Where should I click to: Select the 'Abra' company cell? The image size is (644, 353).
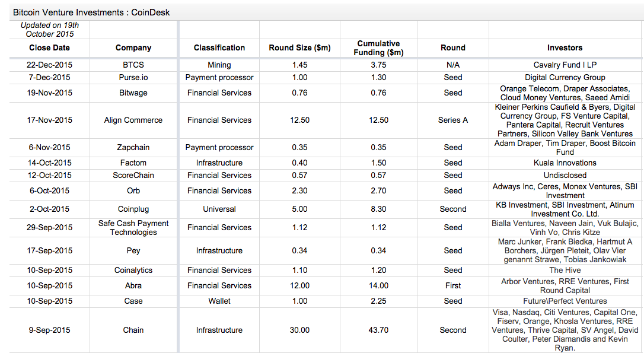133,285
